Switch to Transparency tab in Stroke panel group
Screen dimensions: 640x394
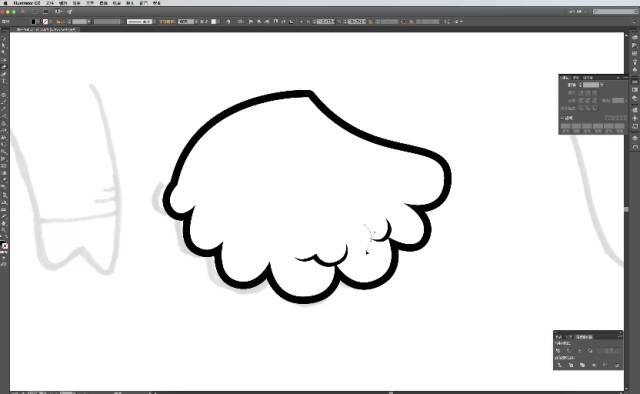[588, 78]
